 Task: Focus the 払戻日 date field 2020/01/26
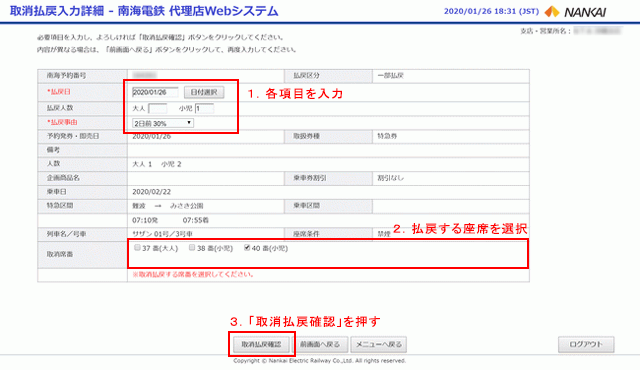(x=155, y=92)
